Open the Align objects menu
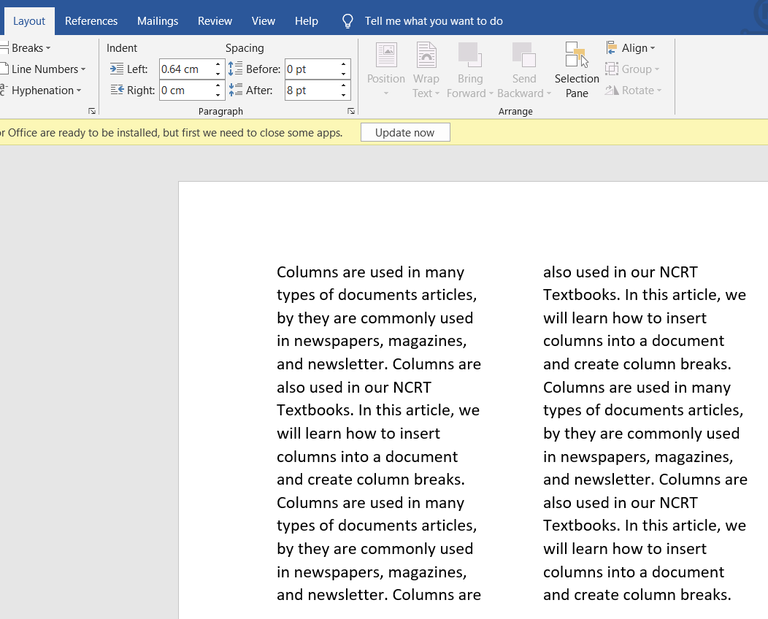Screen dimensions: 768x619 click(630, 48)
